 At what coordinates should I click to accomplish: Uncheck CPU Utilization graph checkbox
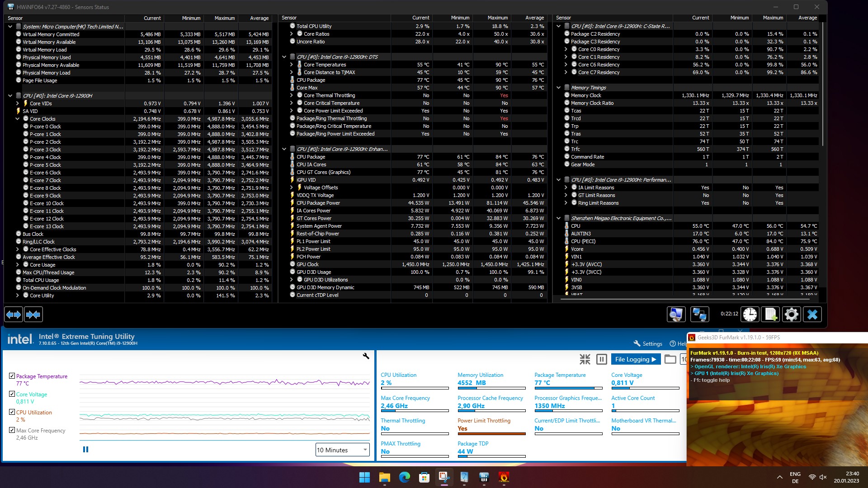tap(12, 412)
